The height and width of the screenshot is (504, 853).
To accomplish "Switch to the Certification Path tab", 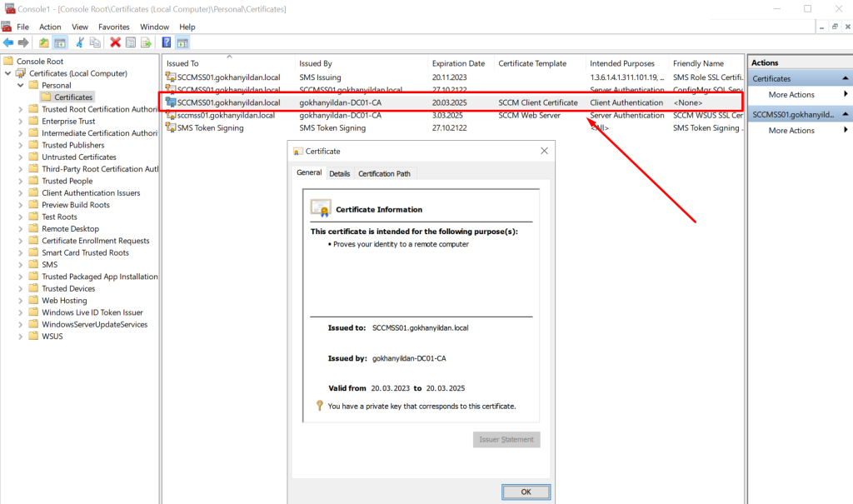I will (384, 173).
